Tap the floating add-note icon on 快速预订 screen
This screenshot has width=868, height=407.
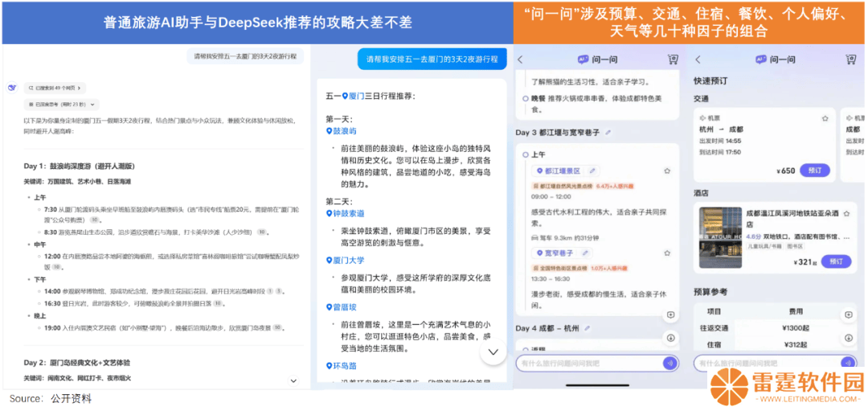point(848,315)
